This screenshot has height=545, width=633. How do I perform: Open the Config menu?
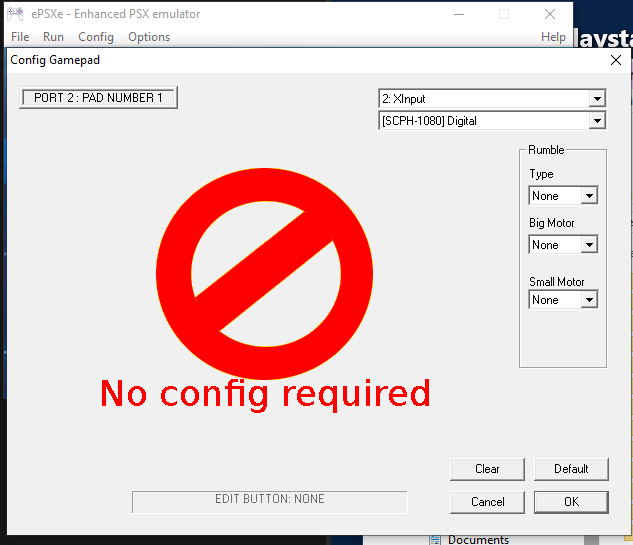96,37
